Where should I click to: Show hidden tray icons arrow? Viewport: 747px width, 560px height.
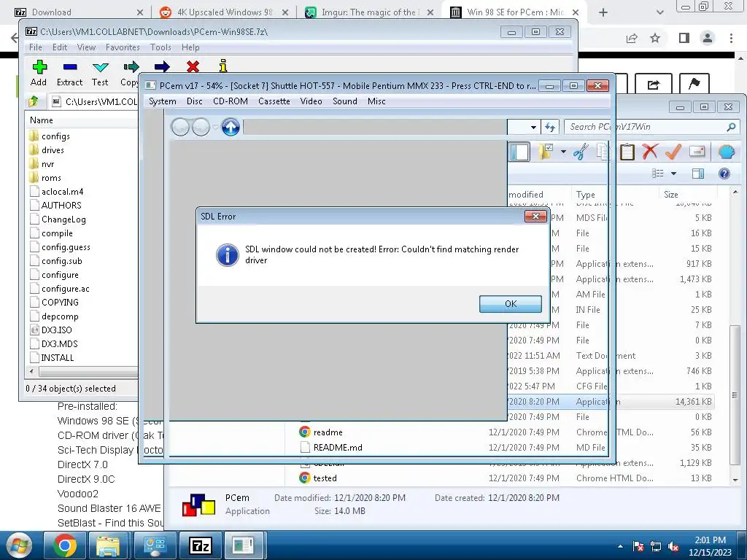620,546
